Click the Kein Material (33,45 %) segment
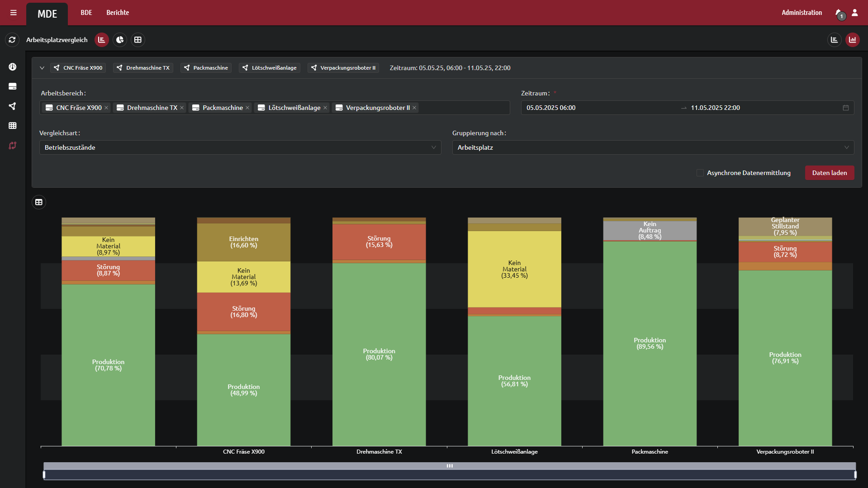This screenshot has height=488, width=868. click(x=514, y=269)
